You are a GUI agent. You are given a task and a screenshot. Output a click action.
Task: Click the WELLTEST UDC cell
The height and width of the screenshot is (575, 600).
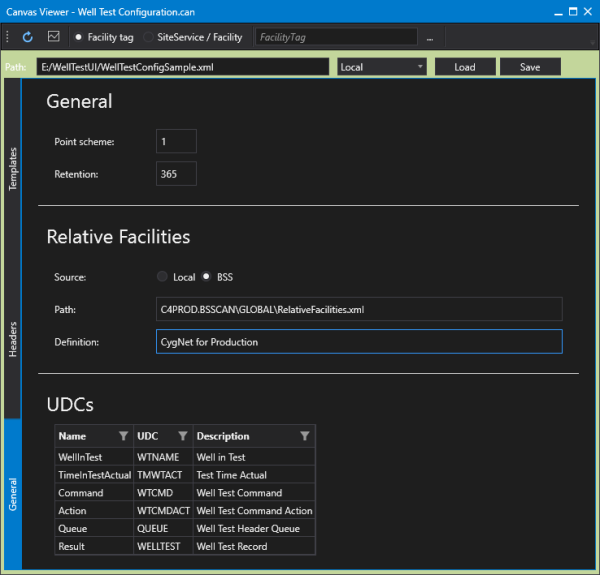tap(163, 546)
